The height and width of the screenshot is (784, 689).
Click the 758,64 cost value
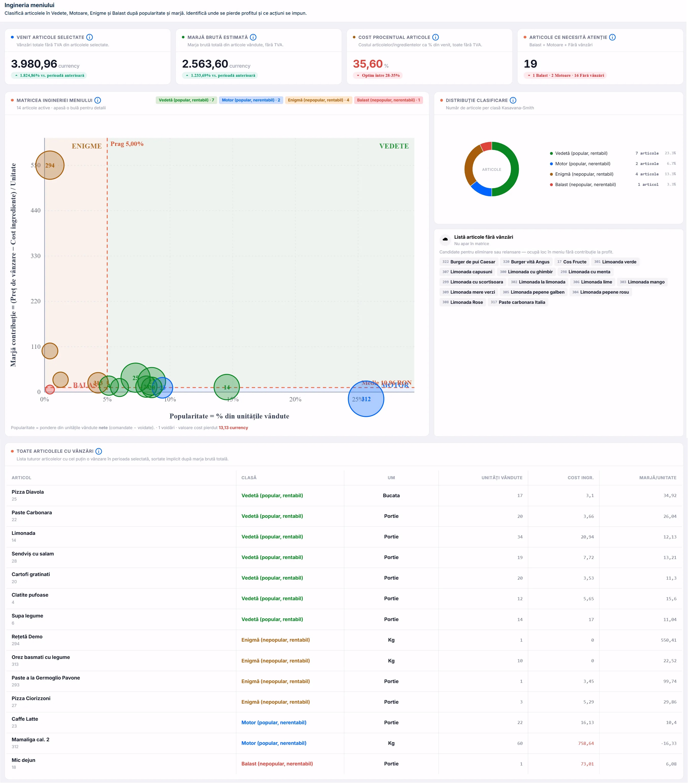586,744
